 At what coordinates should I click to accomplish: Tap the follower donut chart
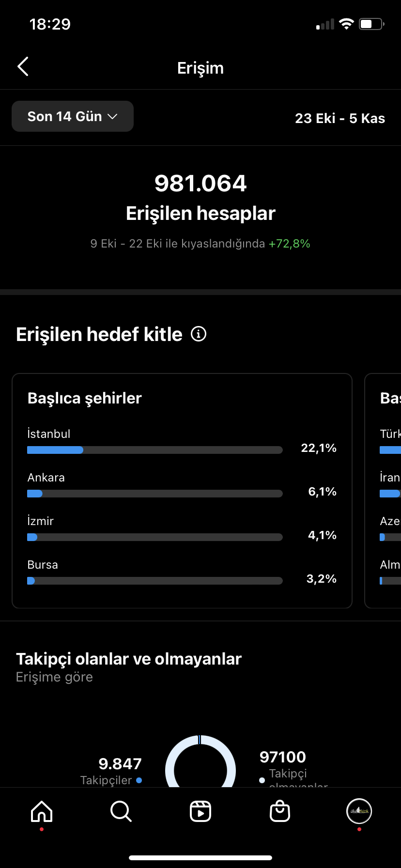point(200,761)
